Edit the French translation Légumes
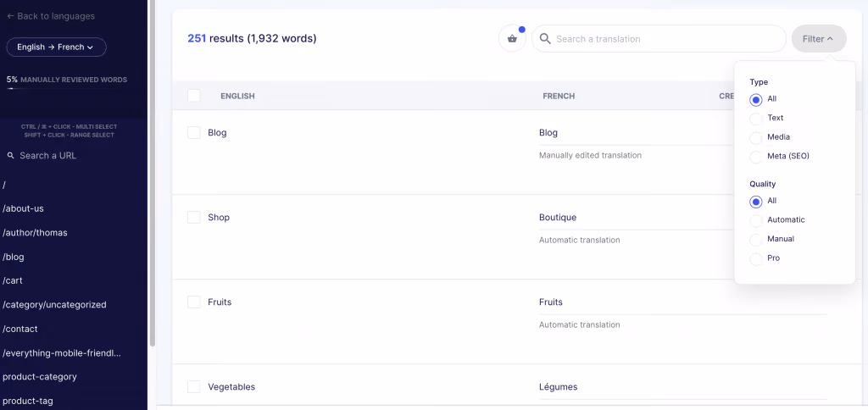 click(x=559, y=387)
